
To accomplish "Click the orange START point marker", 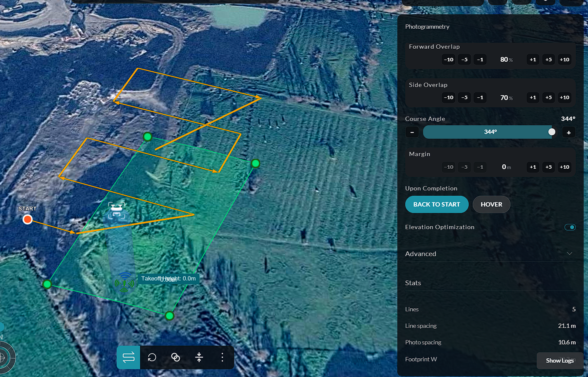I will coord(28,219).
